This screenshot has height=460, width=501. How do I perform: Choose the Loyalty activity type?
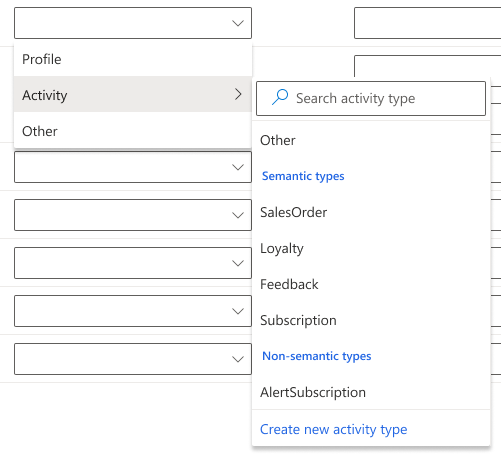point(371,248)
